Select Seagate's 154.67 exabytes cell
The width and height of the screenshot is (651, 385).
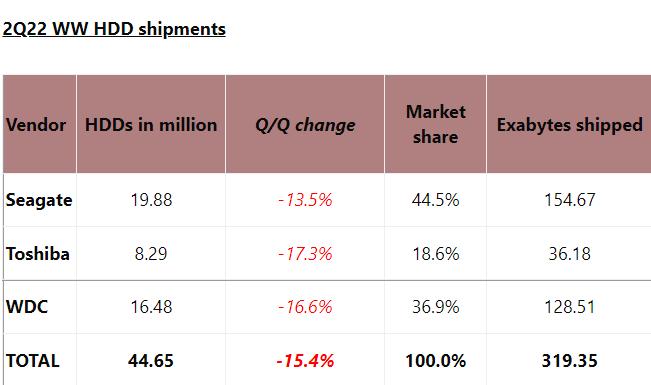click(x=570, y=200)
